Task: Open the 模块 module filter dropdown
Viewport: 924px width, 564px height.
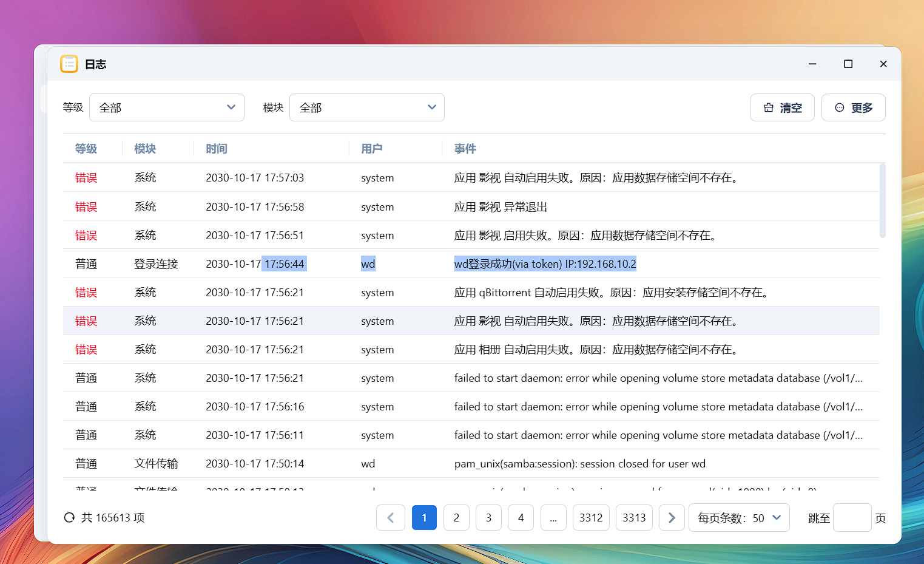Action: click(x=367, y=107)
